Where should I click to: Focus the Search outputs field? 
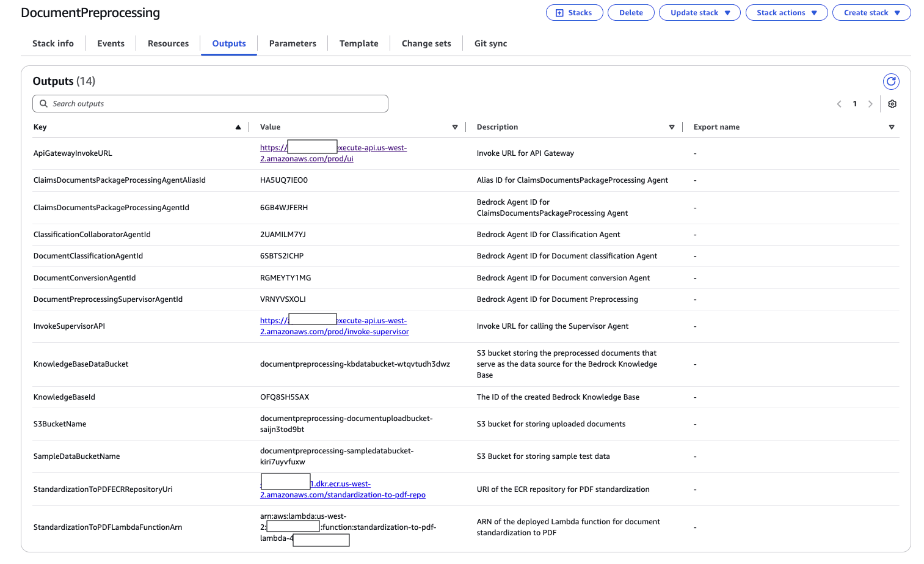(x=210, y=104)
